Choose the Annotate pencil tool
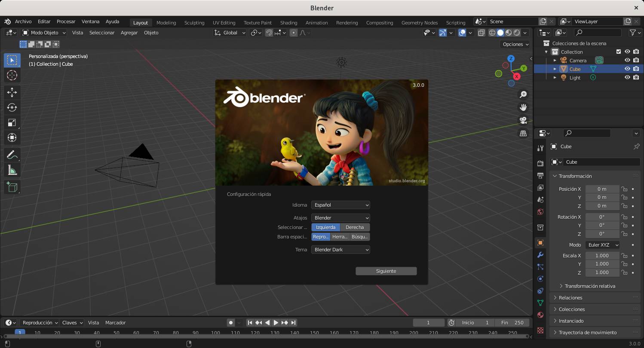This screenshot has height=348, width=644. coord(12,155)
